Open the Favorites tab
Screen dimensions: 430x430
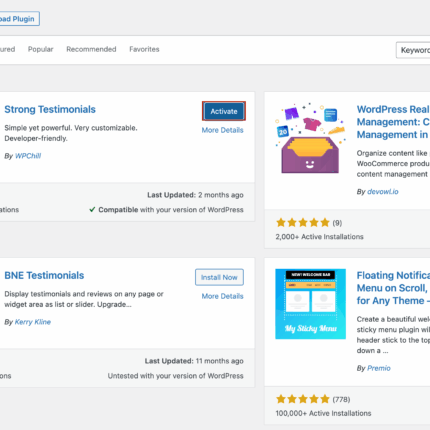pyautogui.click(x=144, y=49)
